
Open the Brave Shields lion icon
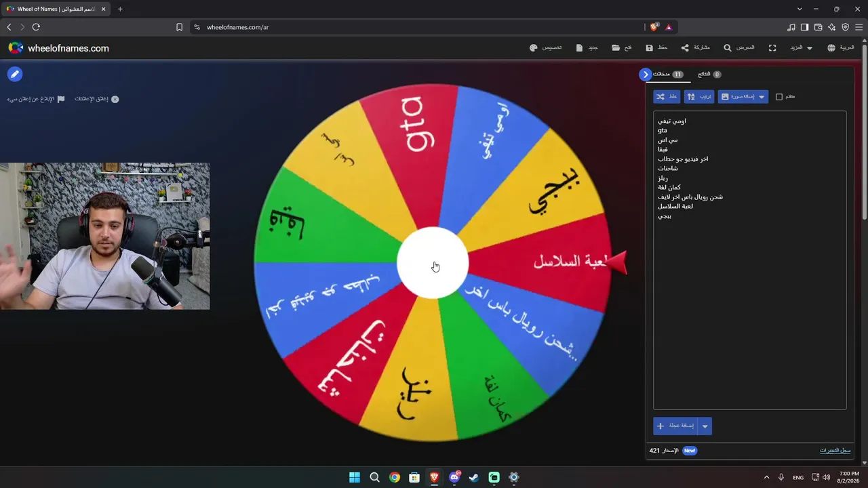(x=654, y=27)
